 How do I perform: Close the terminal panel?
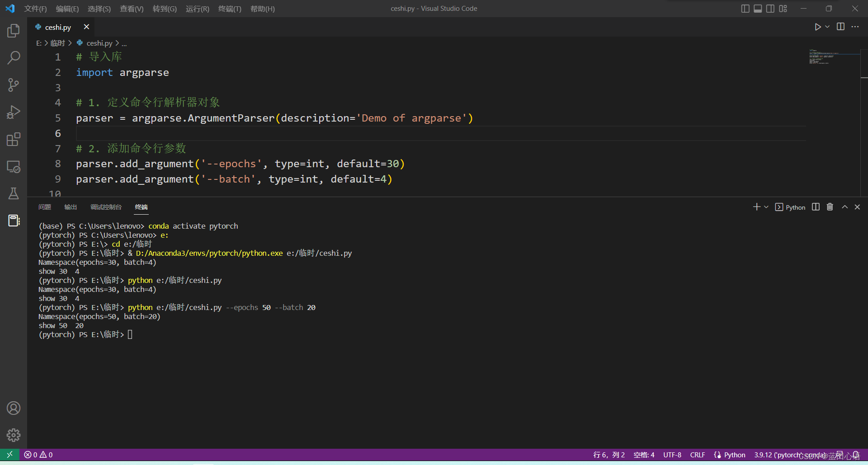pos(857,207)
